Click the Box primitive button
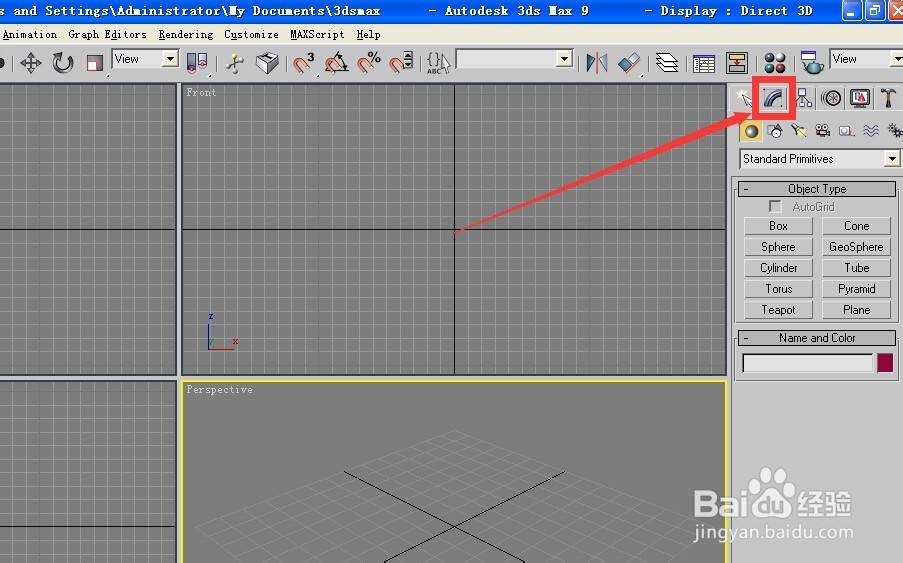903x563 pixels. pos(778,226)
